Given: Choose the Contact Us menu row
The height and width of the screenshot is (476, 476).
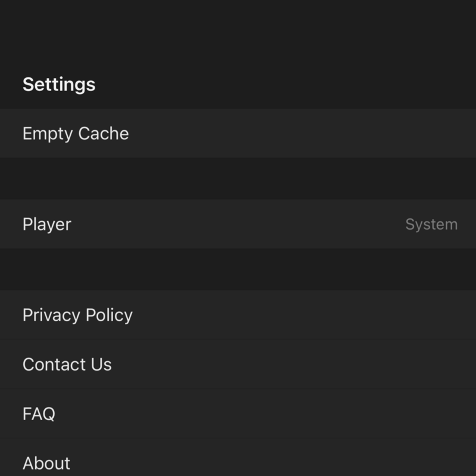Looking at the screenshot, I should tap(238, 364).
